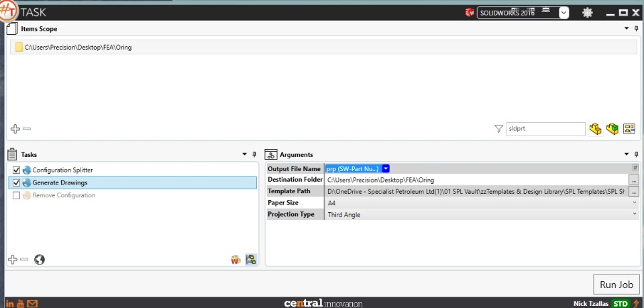644x308 pixels.
Task: Click the hash button on Output File Name
Action: 635,168
